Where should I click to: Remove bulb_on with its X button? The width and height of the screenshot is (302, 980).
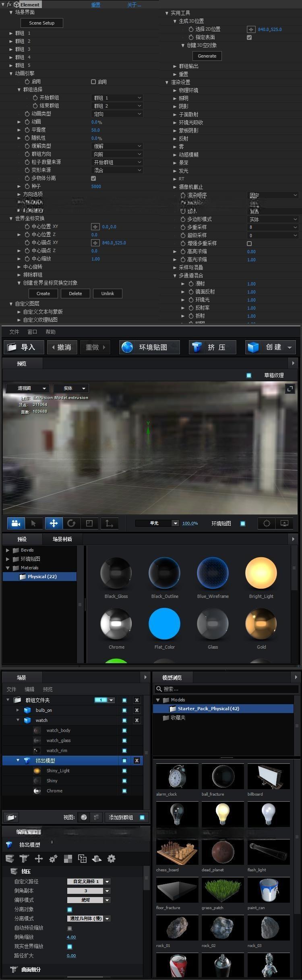137,710
